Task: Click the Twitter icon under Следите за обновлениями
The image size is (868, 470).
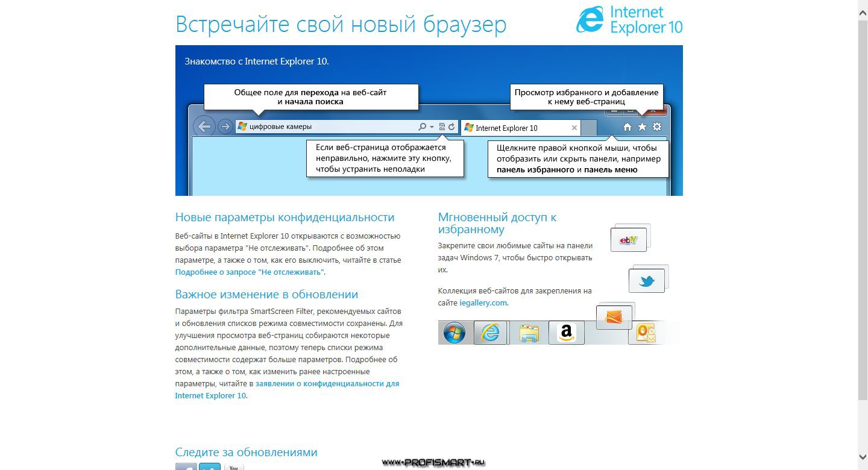Action: point(210,466)
